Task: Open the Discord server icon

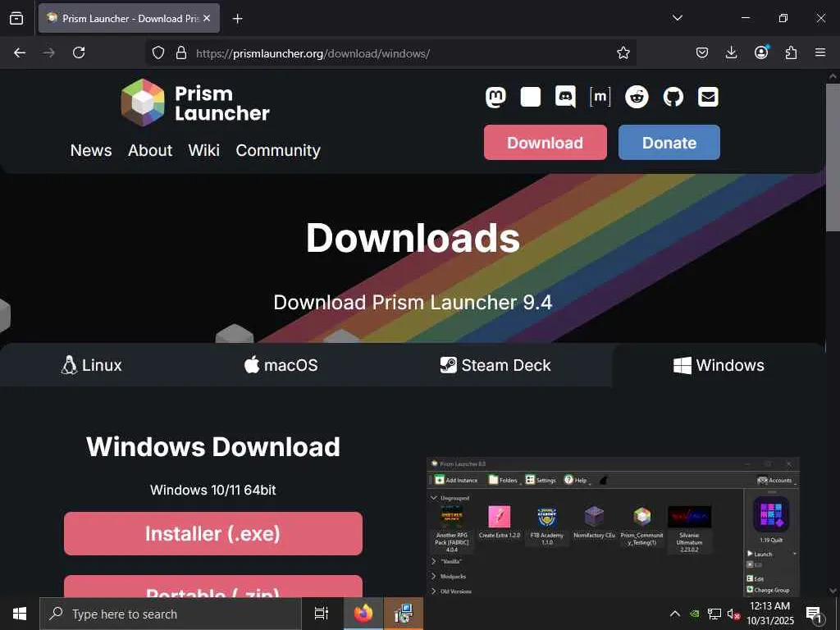Action: click(x=565, y=97)
